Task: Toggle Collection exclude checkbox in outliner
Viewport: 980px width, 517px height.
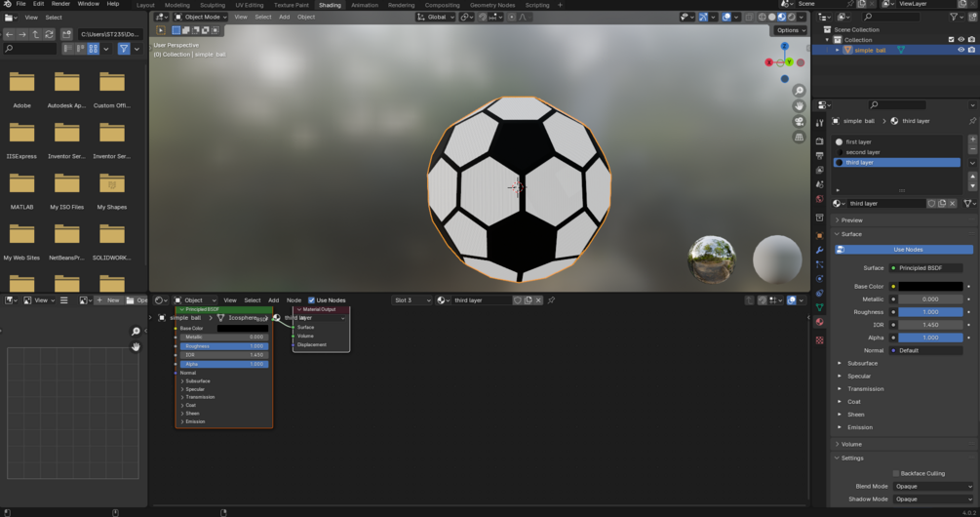Action: point(952,39)
